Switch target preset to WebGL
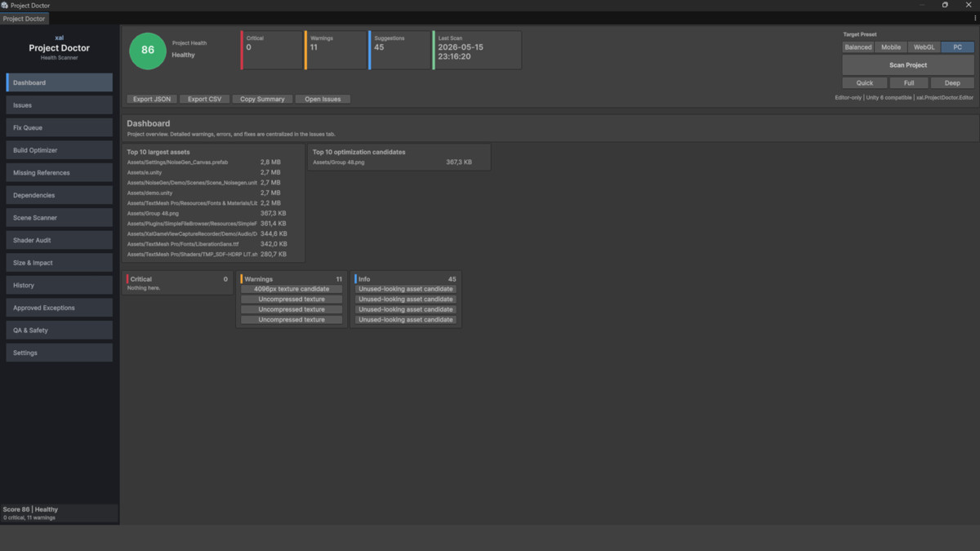Screen dimensions: 980x551 tap(924, 47)
